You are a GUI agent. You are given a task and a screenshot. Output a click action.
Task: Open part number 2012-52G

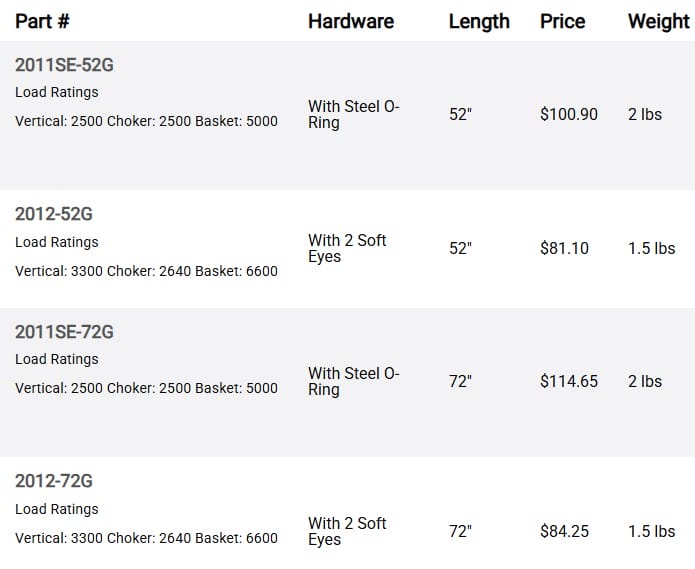[x=54, y=214]
